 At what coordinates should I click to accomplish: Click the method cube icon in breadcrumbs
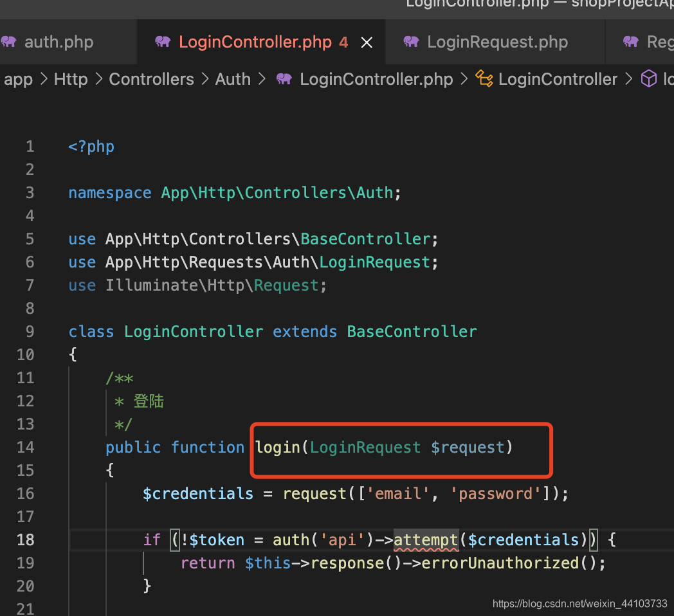point(649,78)
